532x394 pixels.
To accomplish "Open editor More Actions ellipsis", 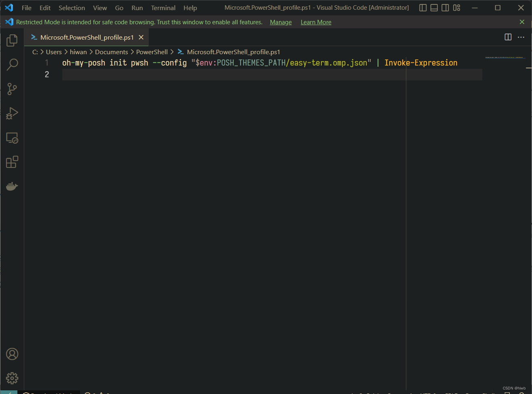I will click(x=521, y=37).
